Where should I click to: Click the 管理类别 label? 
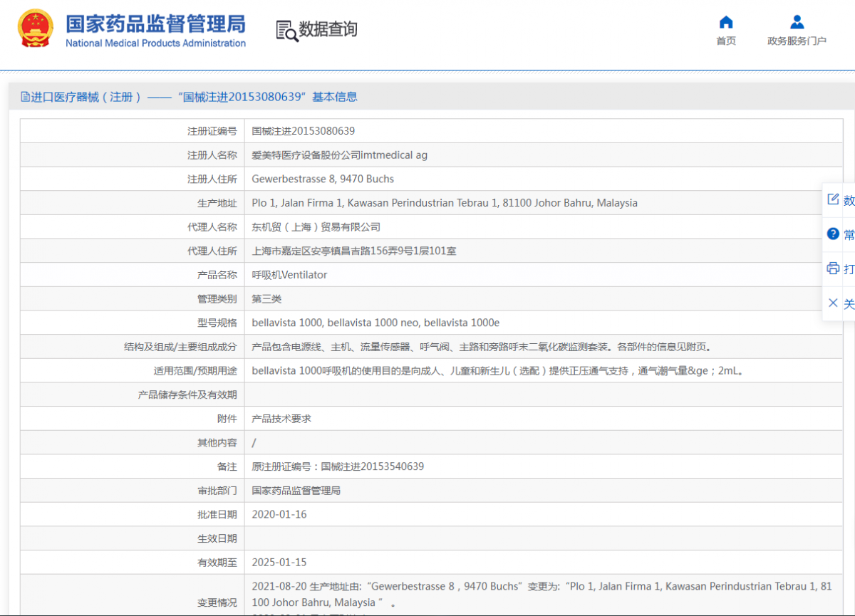(217, 299)
